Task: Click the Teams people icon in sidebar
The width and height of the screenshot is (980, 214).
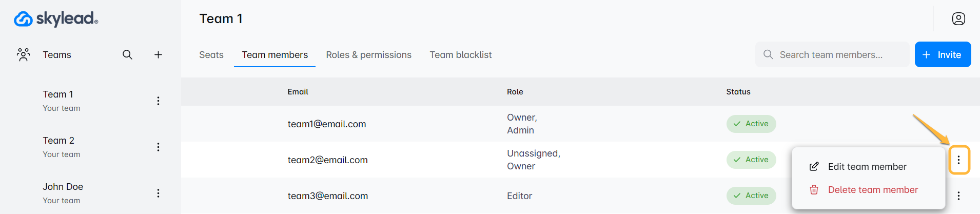Action: tap(23, 55)
